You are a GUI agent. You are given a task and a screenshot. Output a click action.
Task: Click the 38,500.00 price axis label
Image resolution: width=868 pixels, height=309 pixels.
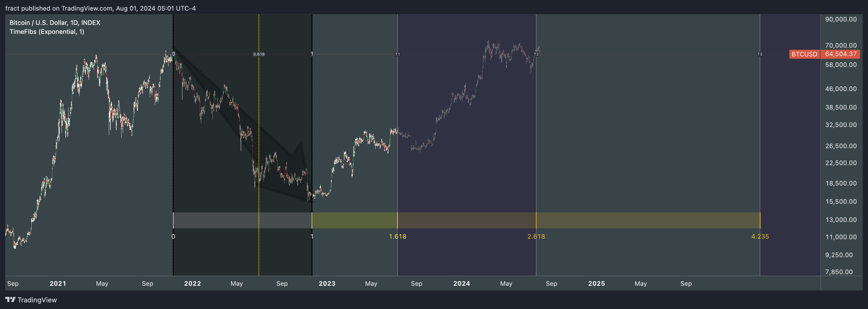point(841,107)
